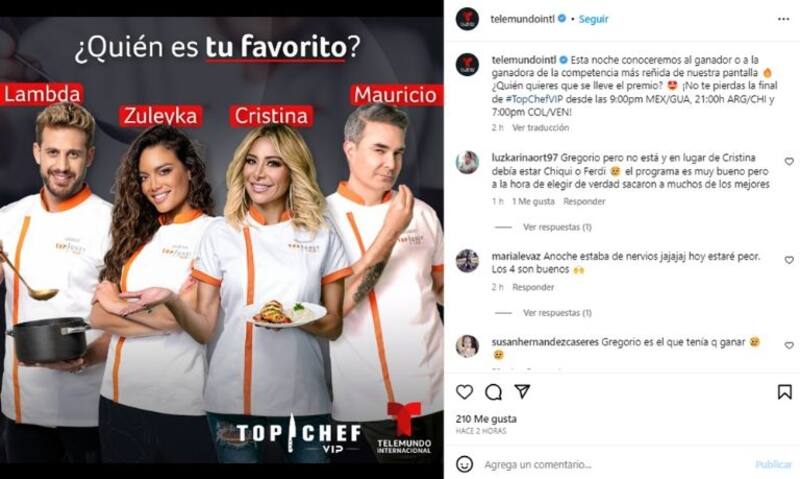Like marialevaz's comment heart
800x479 pixels.
(x=789, y=260)
